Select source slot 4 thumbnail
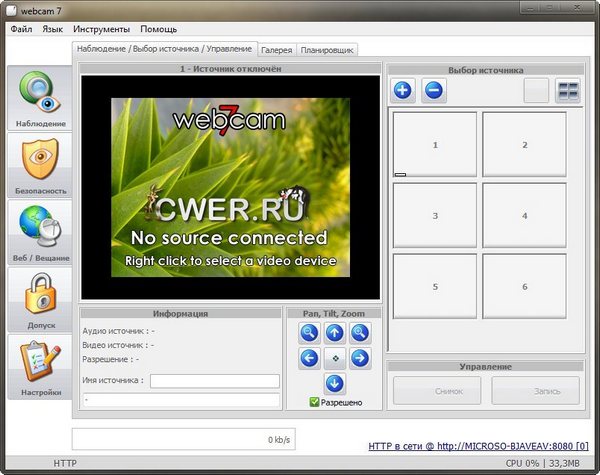The image size is (600, 475). coord(524,215)
